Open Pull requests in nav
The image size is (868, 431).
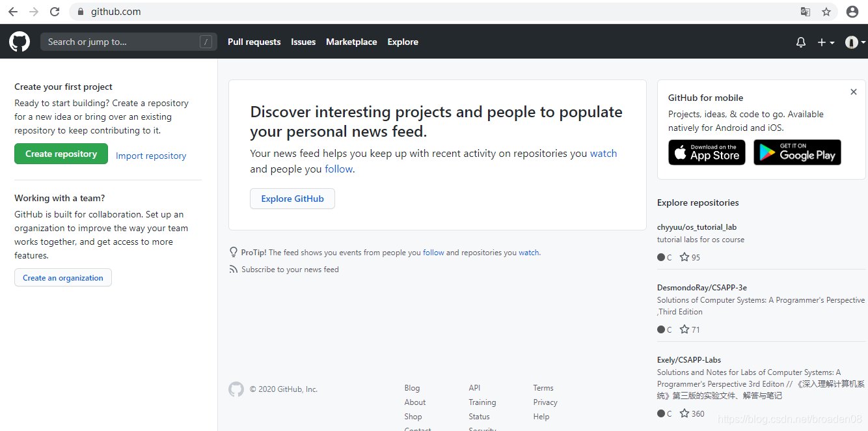(x=254, y=42)
